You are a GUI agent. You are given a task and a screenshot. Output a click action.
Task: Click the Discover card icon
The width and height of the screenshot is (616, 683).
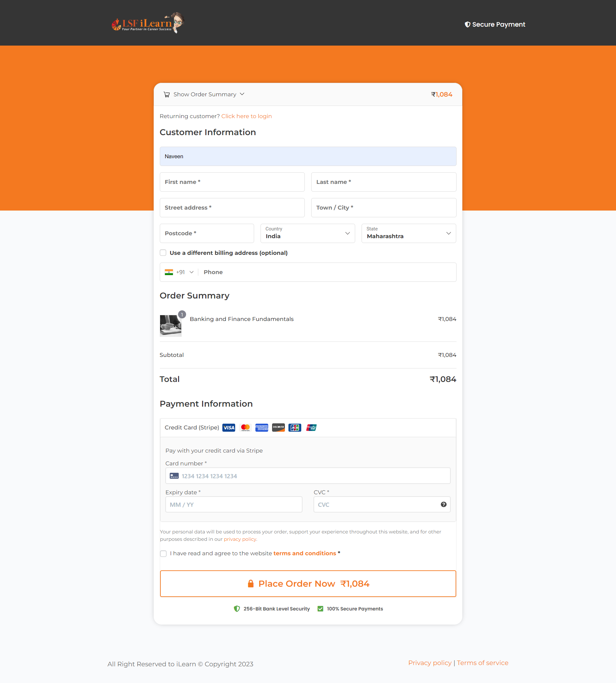(x=278, y=427)
